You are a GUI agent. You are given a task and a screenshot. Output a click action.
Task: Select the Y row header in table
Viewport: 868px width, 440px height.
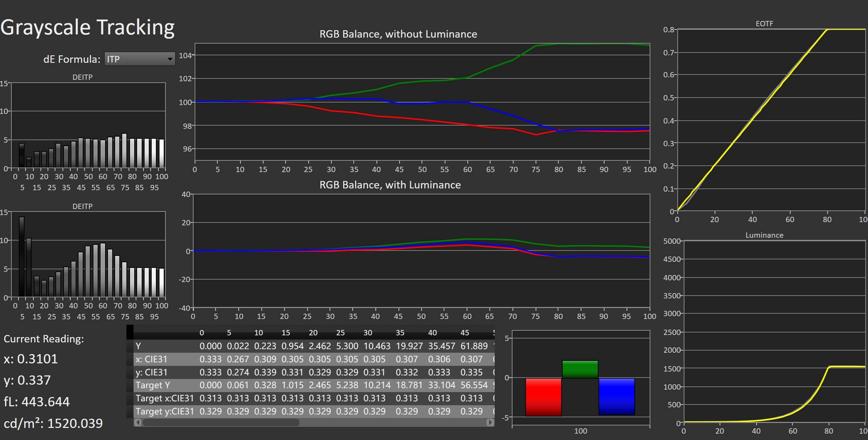coord(139,346)
